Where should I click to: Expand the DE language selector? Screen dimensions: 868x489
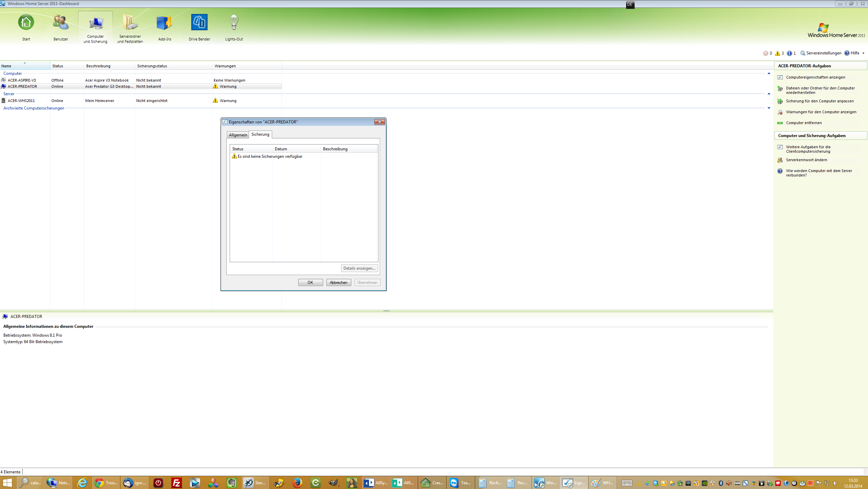[630, 5]
